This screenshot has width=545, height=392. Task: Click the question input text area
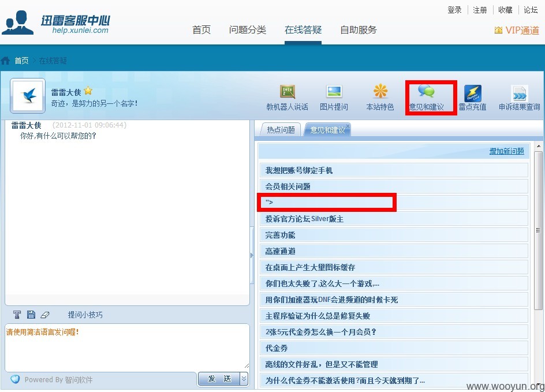pyautogui.click(x=127, y=348)
